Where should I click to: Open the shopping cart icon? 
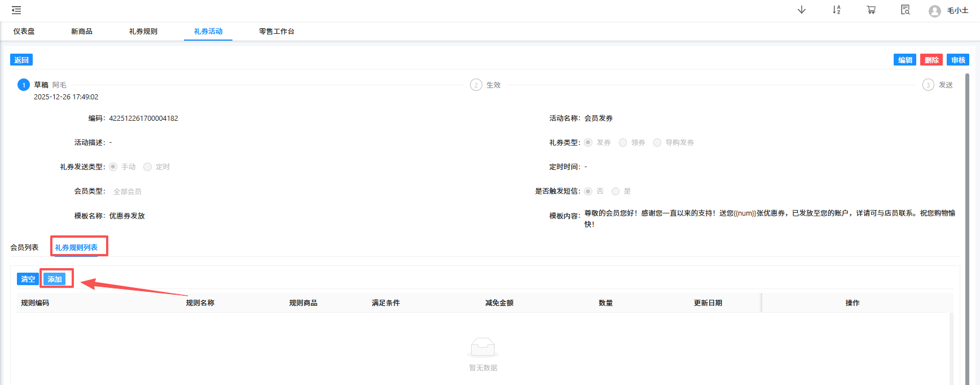[871, 10]
